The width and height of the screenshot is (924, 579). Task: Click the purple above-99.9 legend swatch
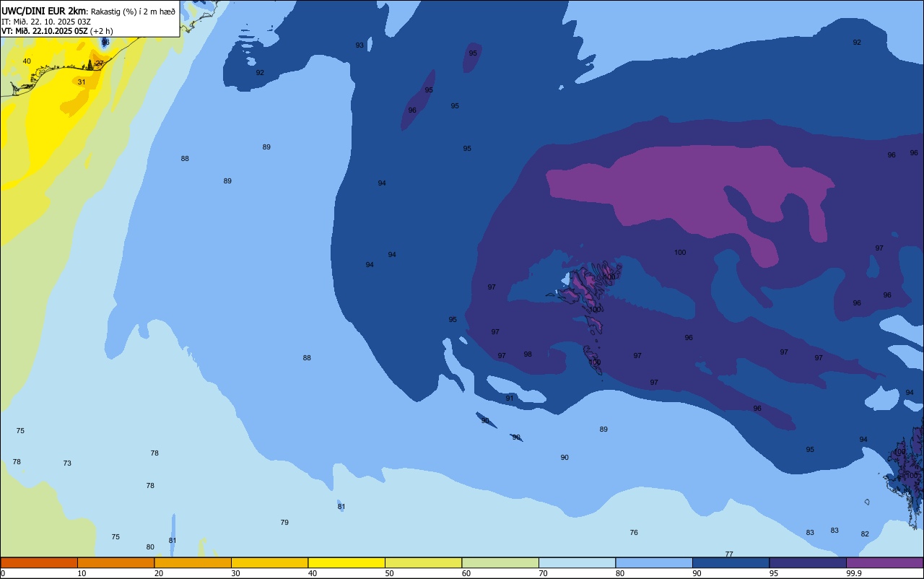point(884,562)
